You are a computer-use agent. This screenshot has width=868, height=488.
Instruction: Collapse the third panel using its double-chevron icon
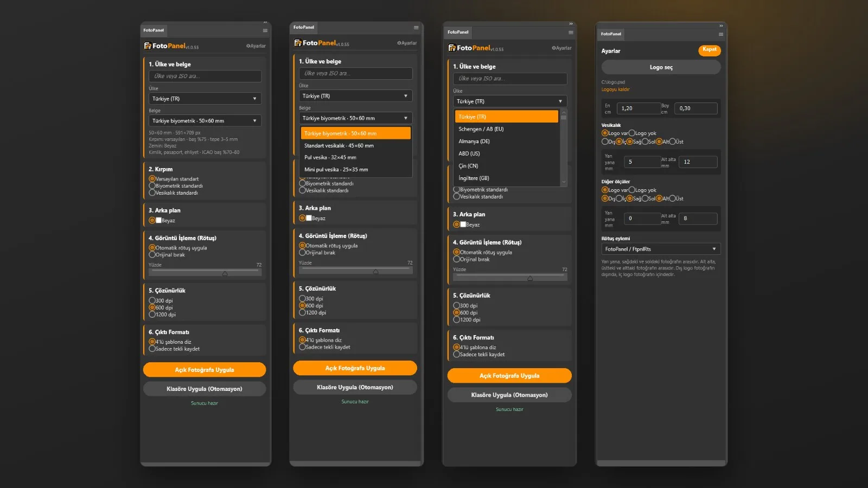(x=571, y=24)
